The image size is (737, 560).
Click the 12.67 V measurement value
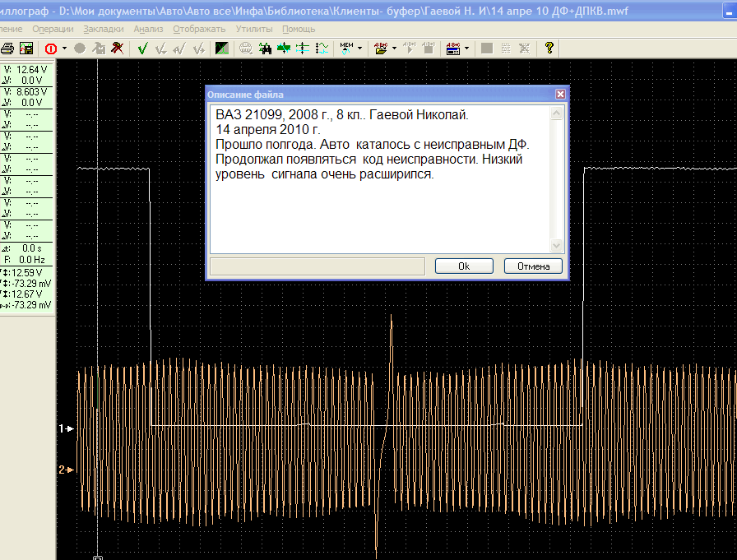[27, 294]
